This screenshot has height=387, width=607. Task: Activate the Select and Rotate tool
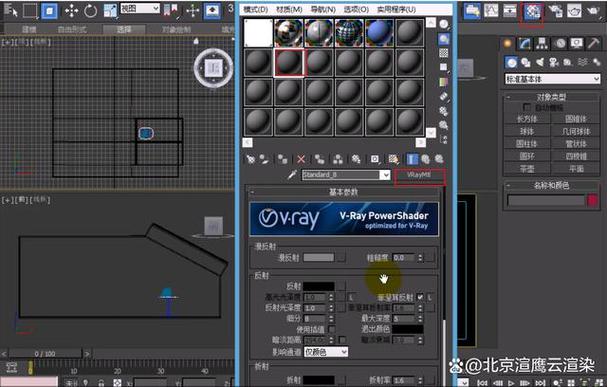90,10
